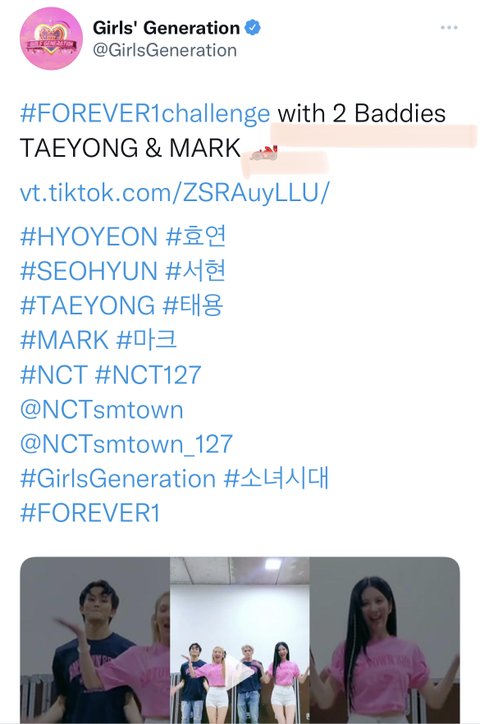Open the vt.tiktok.com link
This screenshot has width=480, height=724.
(x=175, y=192)
